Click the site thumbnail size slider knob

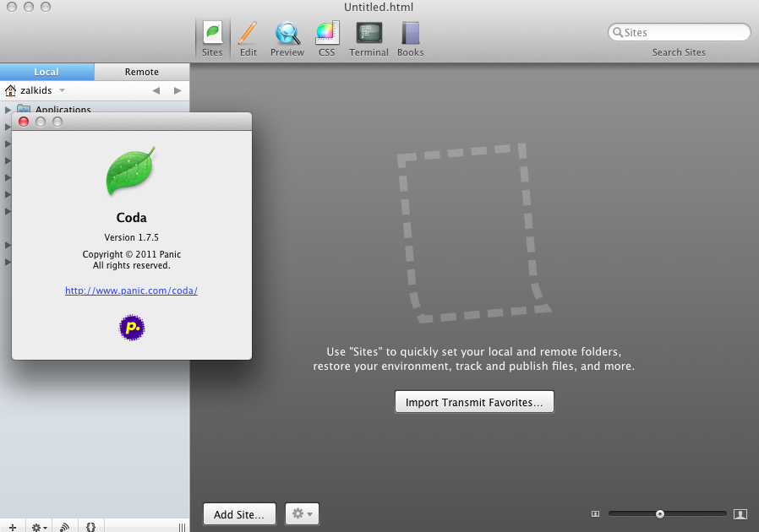(x=660, y=513)
